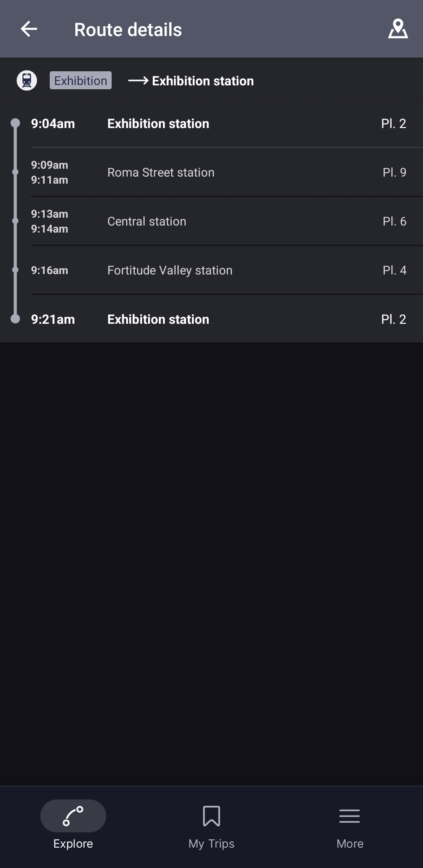Tap Pl. 9 platform label
The height and width of the screenshot is (868, 423).
[x=394, y=173]
